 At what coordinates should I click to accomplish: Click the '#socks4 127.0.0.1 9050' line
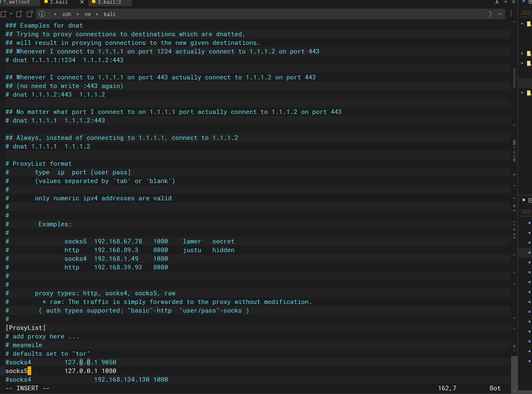pos(61,362)
